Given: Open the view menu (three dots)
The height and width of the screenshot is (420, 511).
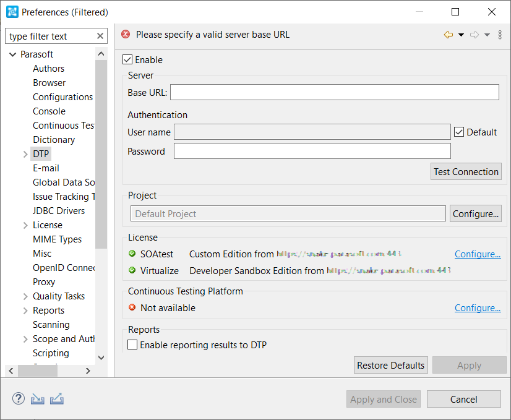Looking at the screenshot, I should point(500,35).
